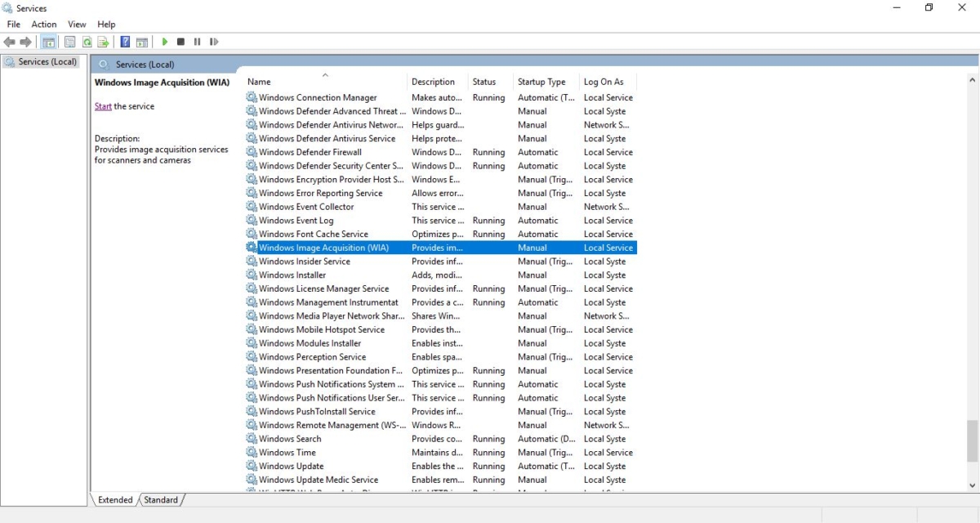This screenshot has width=980, height=523.
Task: Sort by the Startup Type column
Action: click(541, 81)
